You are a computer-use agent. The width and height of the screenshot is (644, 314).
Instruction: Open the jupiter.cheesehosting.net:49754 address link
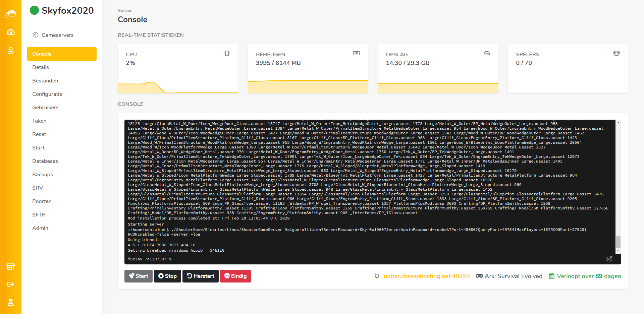pyautogui.click(x=426, y=276)
